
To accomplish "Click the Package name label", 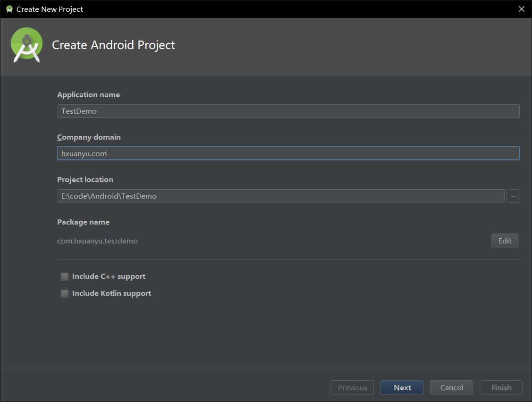I will click(x=83, y=222).
